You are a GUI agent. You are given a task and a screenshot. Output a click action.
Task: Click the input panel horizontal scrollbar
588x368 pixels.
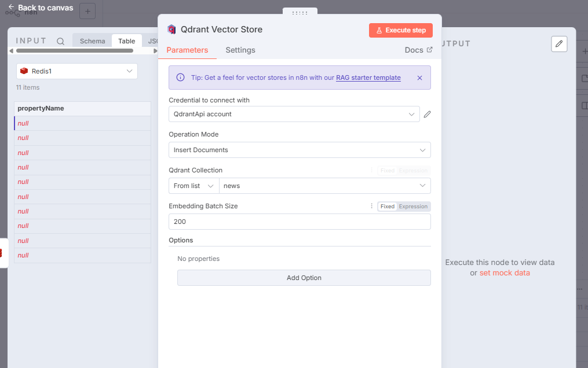(x=75, y=50)
